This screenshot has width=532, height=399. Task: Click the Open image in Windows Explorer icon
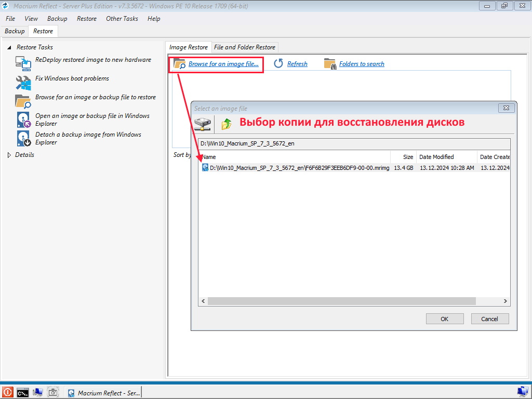[x=24, y=120]
